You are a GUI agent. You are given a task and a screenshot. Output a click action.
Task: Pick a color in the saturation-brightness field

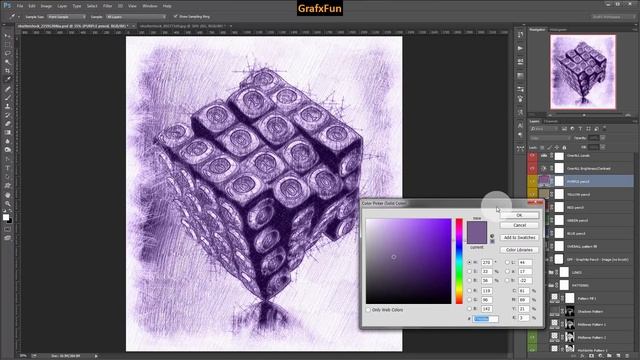409,261
